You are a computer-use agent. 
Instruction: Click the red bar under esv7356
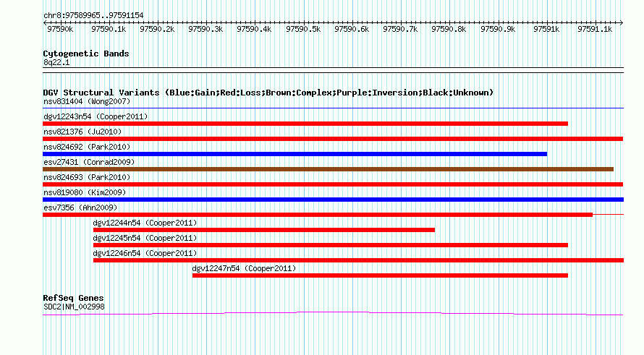318,215
